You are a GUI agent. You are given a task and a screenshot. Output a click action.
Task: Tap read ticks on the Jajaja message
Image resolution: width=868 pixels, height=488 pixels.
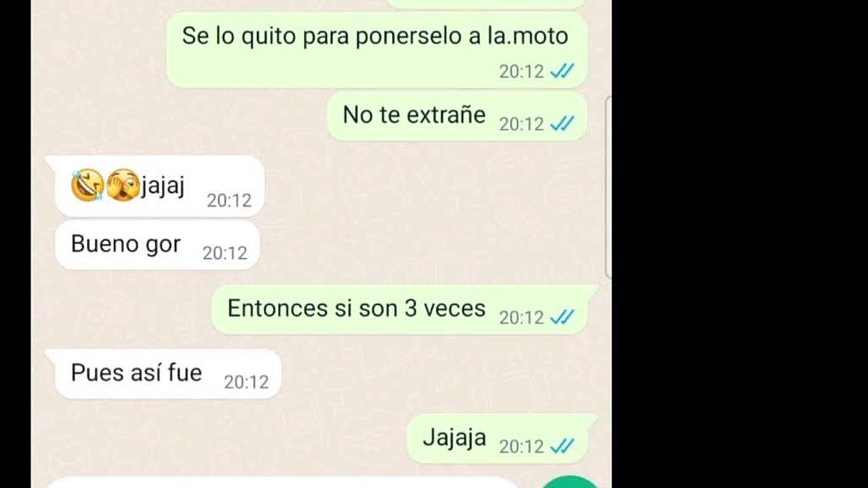562,446
